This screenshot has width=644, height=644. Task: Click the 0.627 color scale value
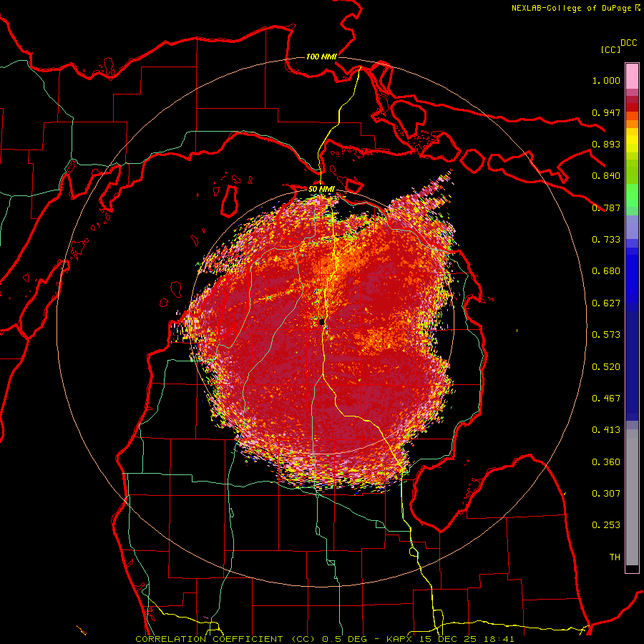click(606, 303)
